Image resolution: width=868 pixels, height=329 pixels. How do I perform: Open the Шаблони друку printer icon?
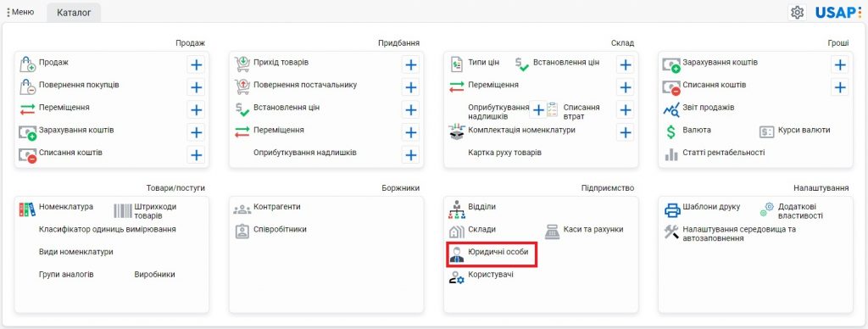click(672, 210)
